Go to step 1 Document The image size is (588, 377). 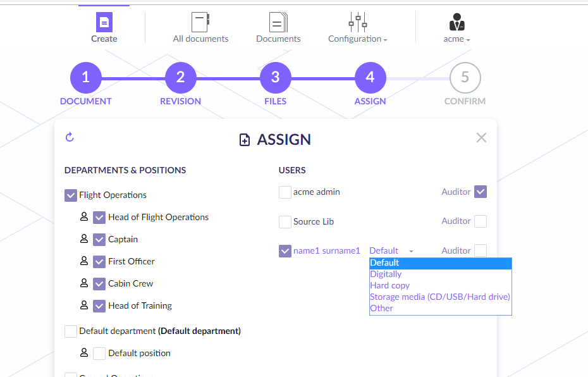click(86, 78)
